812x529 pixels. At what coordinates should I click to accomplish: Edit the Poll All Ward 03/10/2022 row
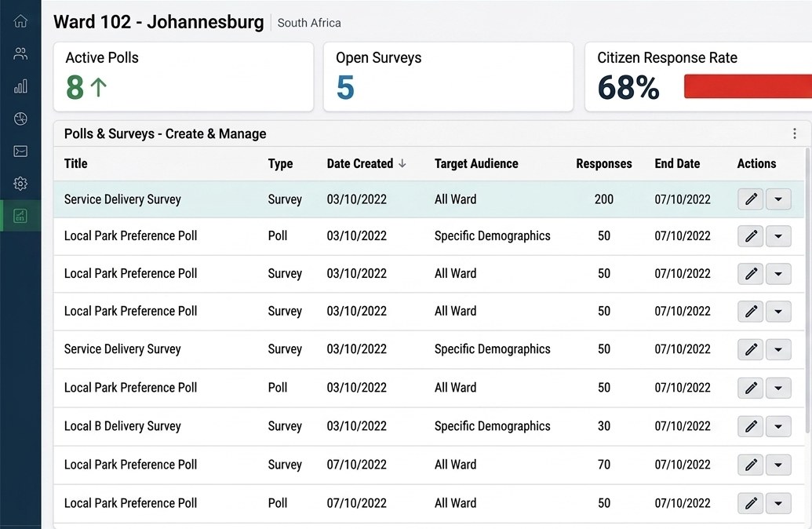[750, 388]
